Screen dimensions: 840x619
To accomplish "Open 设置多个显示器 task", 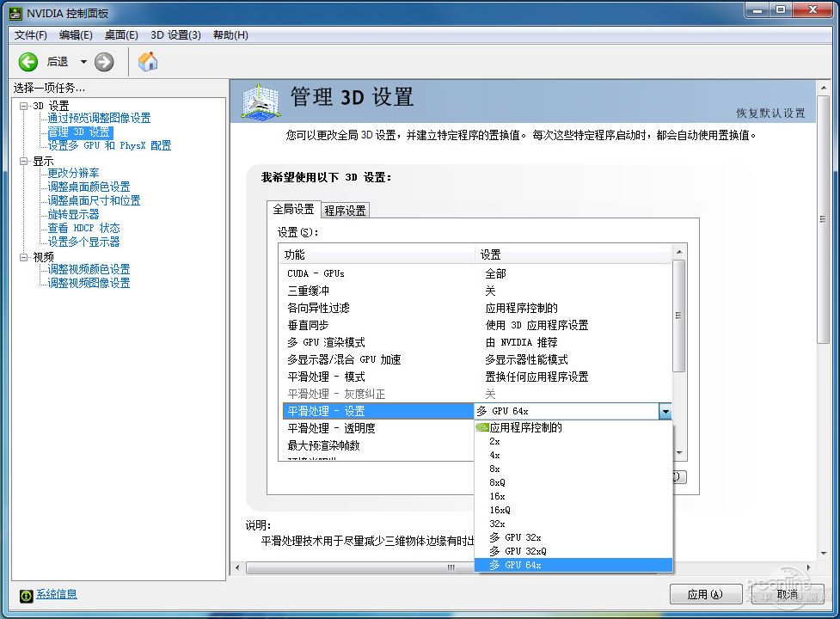I will (83, 242).
